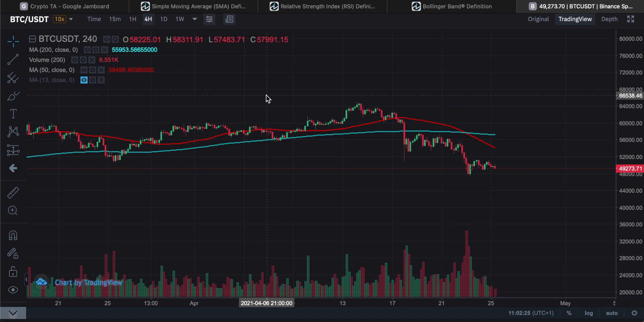
Task: Select the long position prediction tool
Action: (13, 150)
